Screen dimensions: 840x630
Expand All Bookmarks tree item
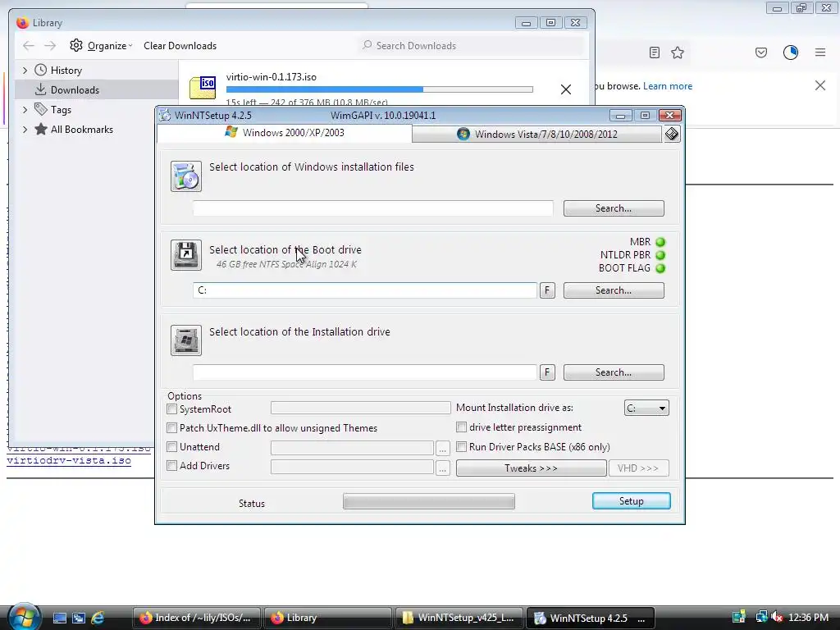[25, 130]
